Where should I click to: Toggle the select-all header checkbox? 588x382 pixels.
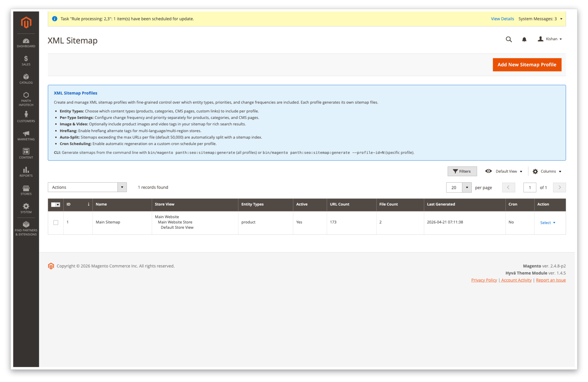tap(54, 205)
